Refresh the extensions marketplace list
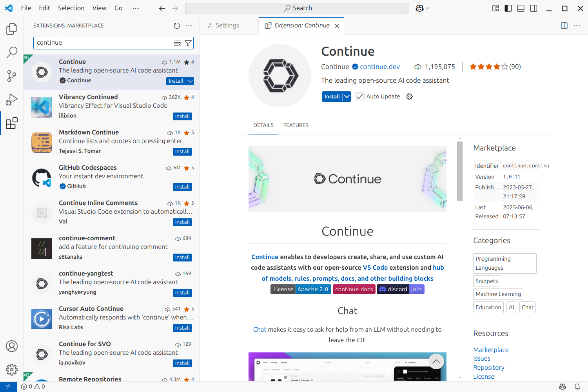Viewport: 588px width, 392px height. click(x=177, y=26)
